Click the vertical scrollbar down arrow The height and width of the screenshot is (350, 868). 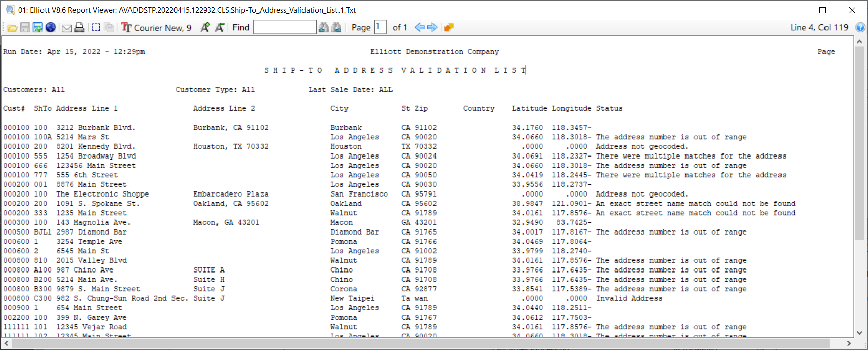click(859, 333)
